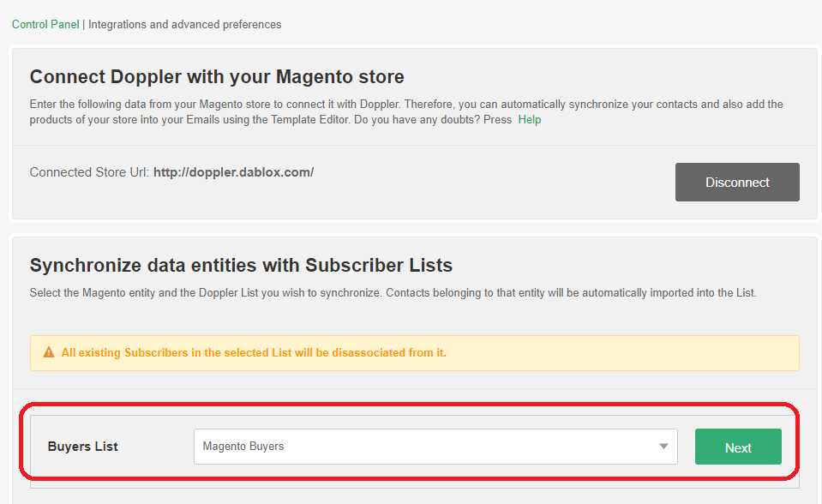The image size is (822, 504).
Task: Click the Magento store data instructions paragraph
Action: 406,111
